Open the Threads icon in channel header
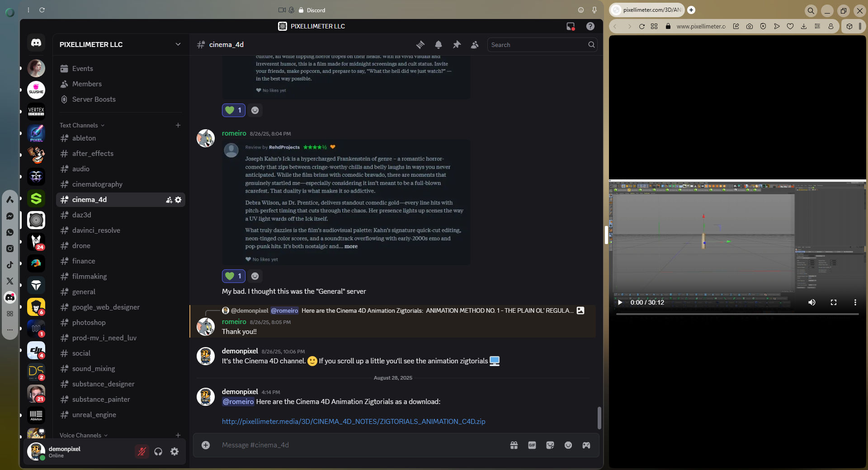This screenshot has height=470, width=868. click(420, 45)
